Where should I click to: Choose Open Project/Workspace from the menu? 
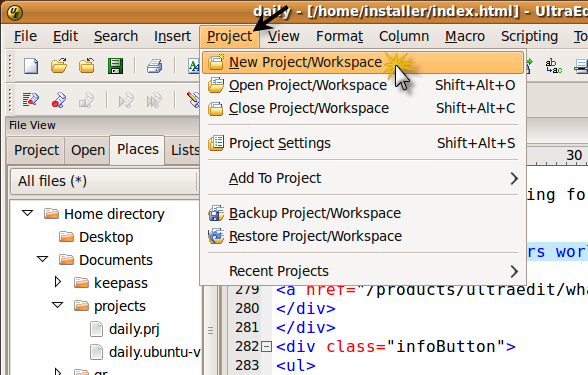[x=363, y=86]
